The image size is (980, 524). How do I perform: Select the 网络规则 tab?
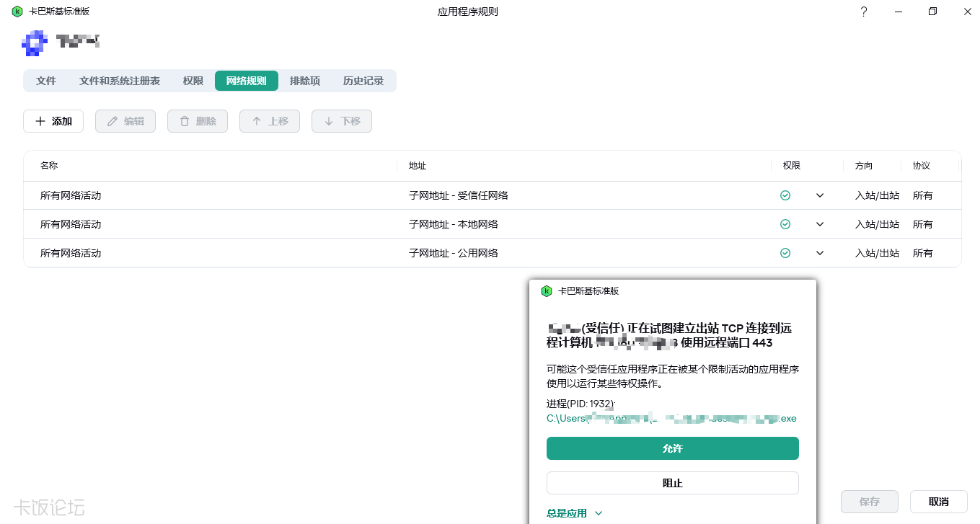pos(247,81)
